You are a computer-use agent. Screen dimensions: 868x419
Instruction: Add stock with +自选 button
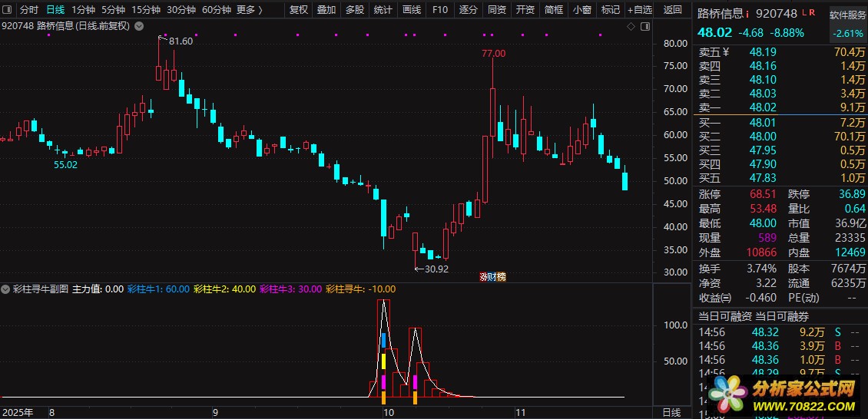[x=639, y=10]
